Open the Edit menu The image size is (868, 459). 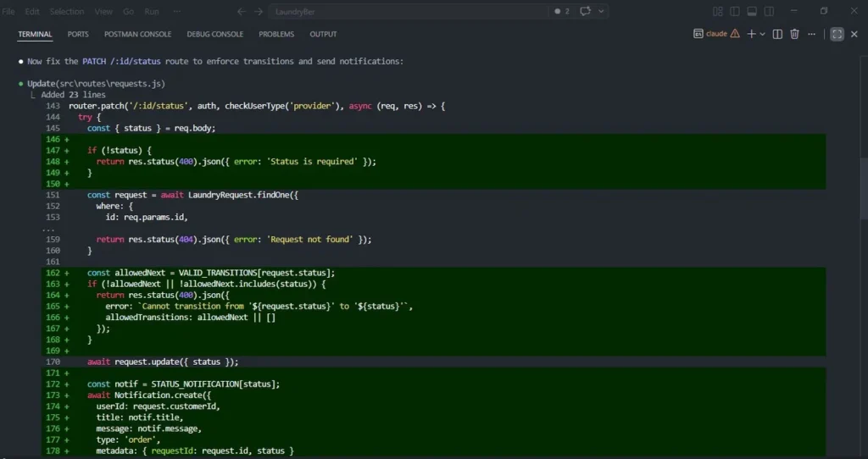pos(32,12)
